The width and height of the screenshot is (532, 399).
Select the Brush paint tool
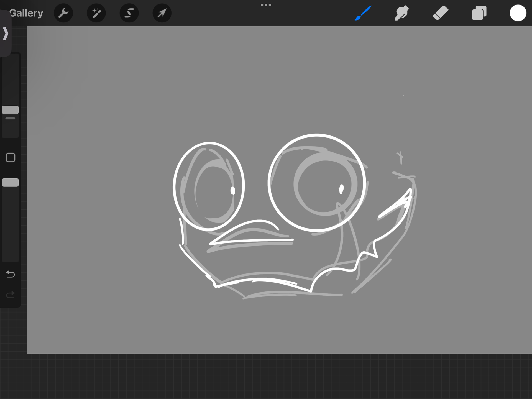pyautogui.click(x=363, y=13)
